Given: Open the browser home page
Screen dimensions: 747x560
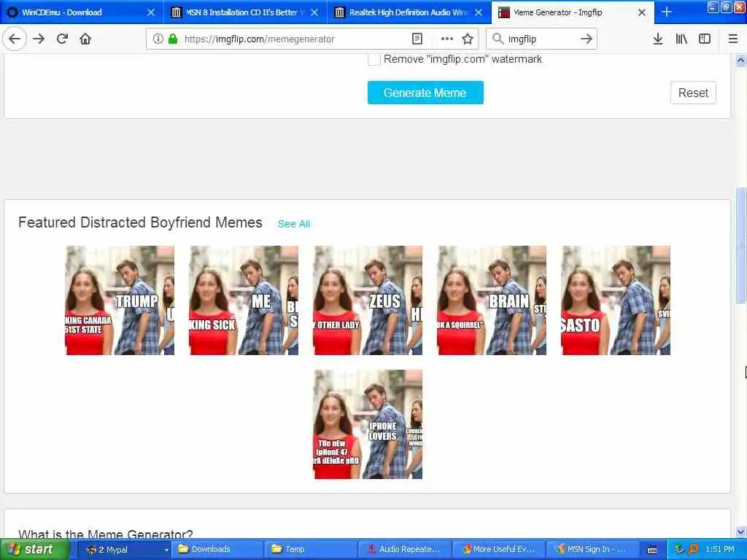Looking at the screenshot, I should coord(85,39).
